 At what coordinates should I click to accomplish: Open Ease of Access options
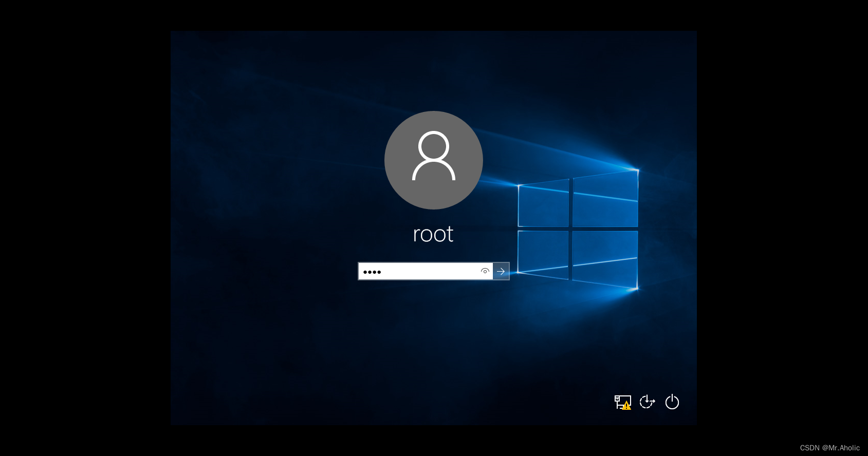coord(647,402)
